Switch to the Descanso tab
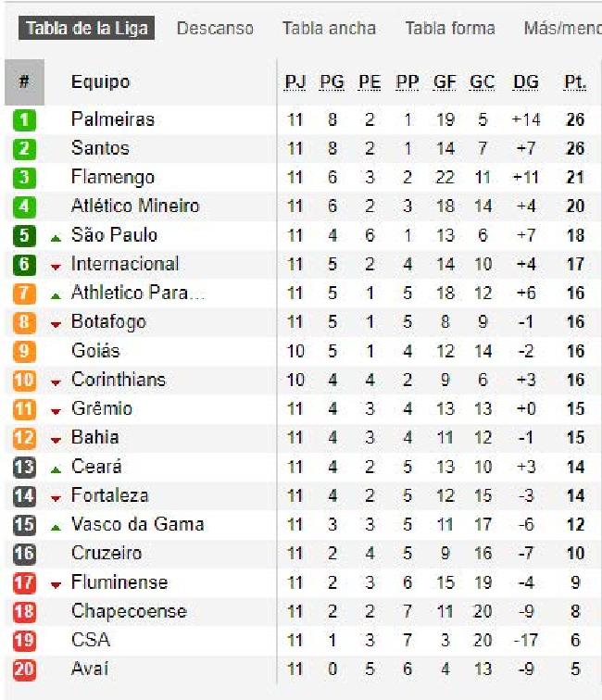This screenshot has width=602, height=700. [215, 28]
